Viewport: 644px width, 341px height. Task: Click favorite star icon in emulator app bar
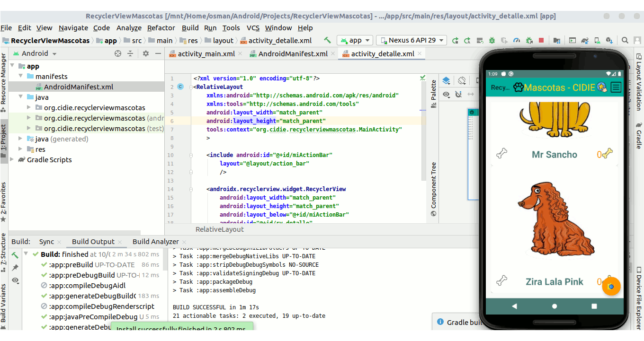pos(602,87)
